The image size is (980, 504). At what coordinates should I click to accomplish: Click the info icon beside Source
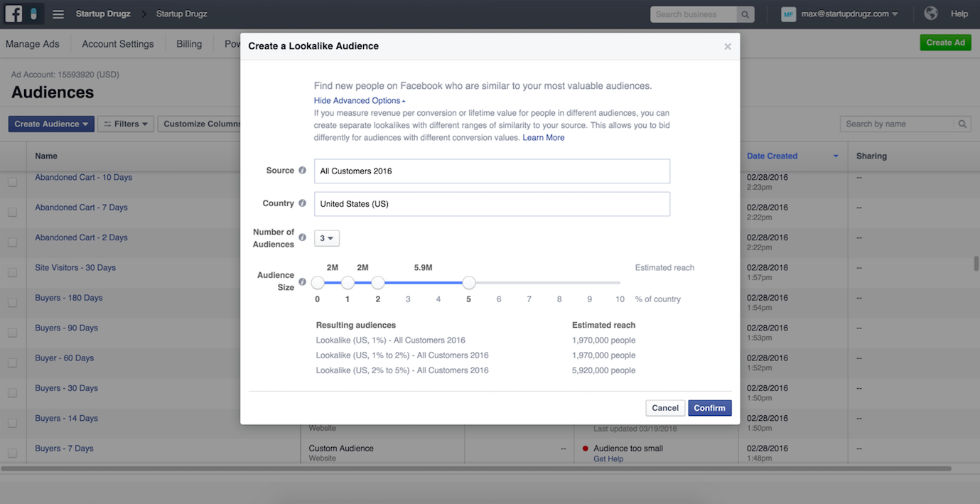pyautogui.click(x=302, y=171)
